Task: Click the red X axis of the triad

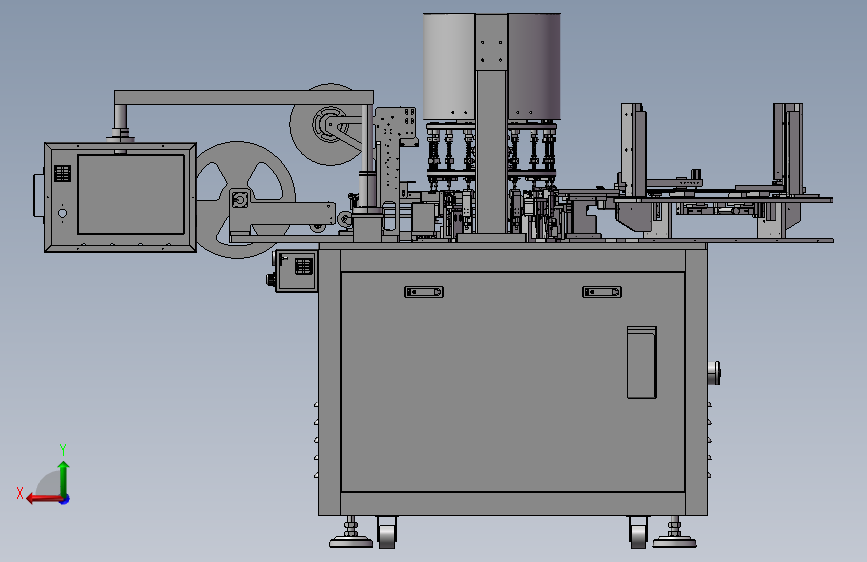Action: 44,499
